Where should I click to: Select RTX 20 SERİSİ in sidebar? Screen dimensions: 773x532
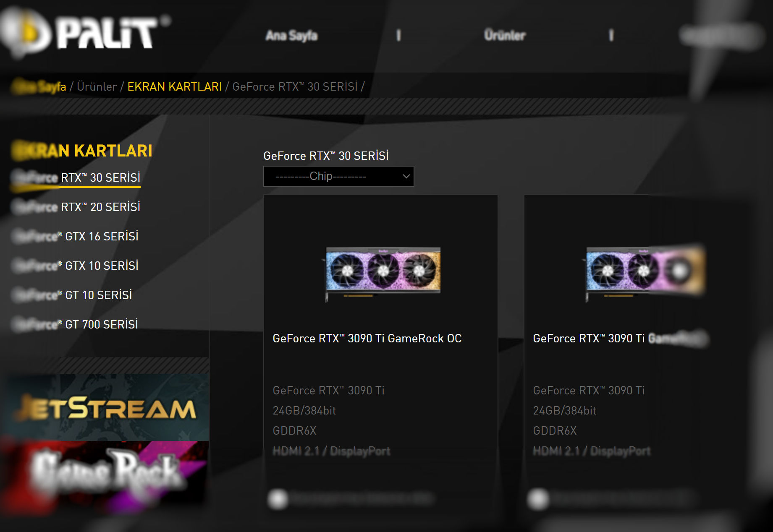tap(76, 207)
